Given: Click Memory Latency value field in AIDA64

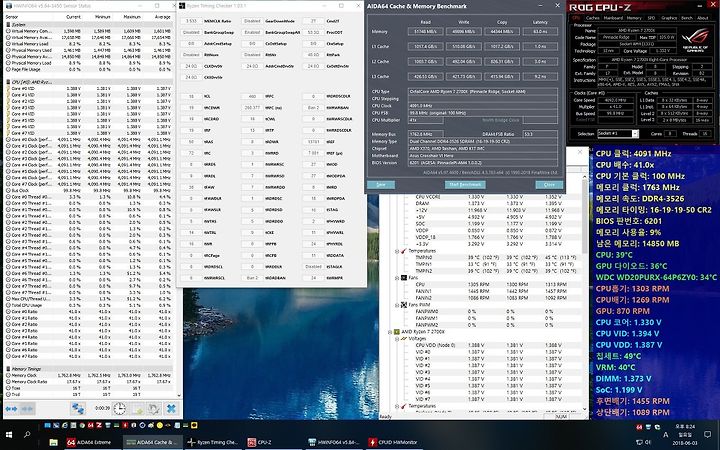Looking at the screenshot, I should click(540, 32).
